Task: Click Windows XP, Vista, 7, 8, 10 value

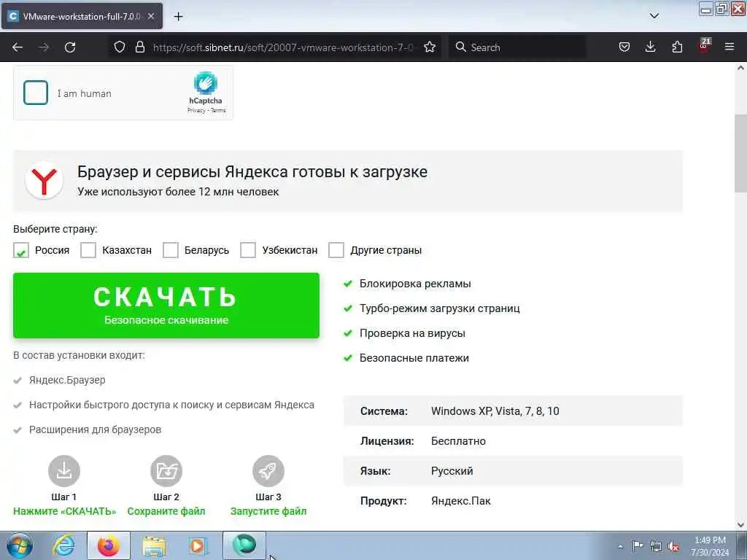Action: tap(495, 411)
